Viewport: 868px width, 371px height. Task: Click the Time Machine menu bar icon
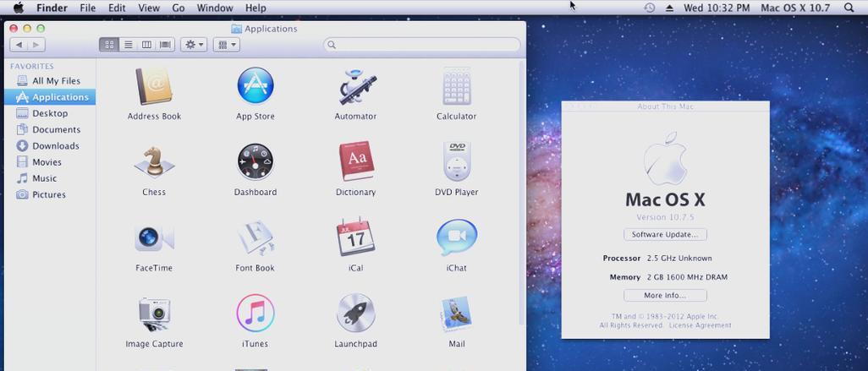[x=650, y=8]
